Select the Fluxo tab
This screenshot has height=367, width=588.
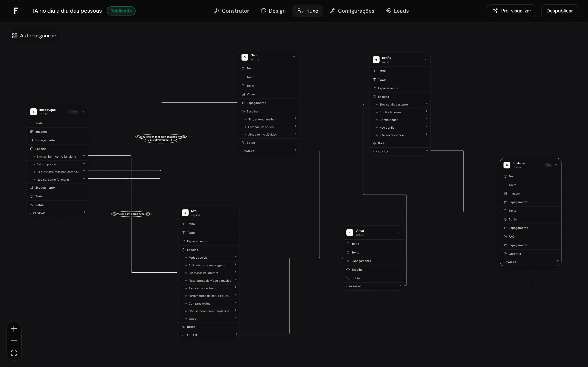[x=308, y=11]
